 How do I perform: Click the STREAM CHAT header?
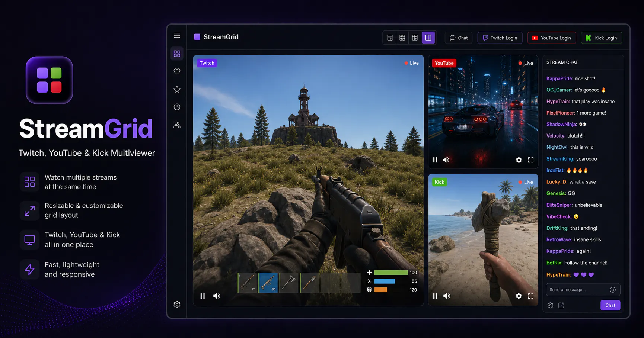pyautogui.click(x=562, y=62)
